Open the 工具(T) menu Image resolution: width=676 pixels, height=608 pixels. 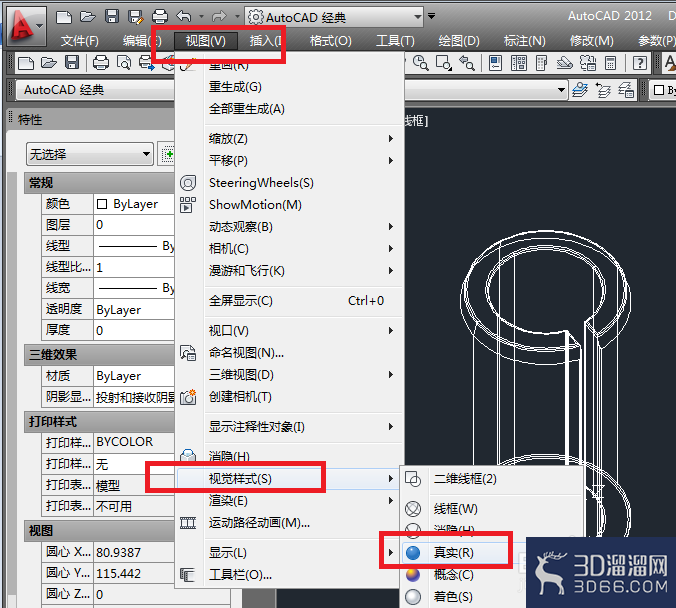tap(395, 41)
